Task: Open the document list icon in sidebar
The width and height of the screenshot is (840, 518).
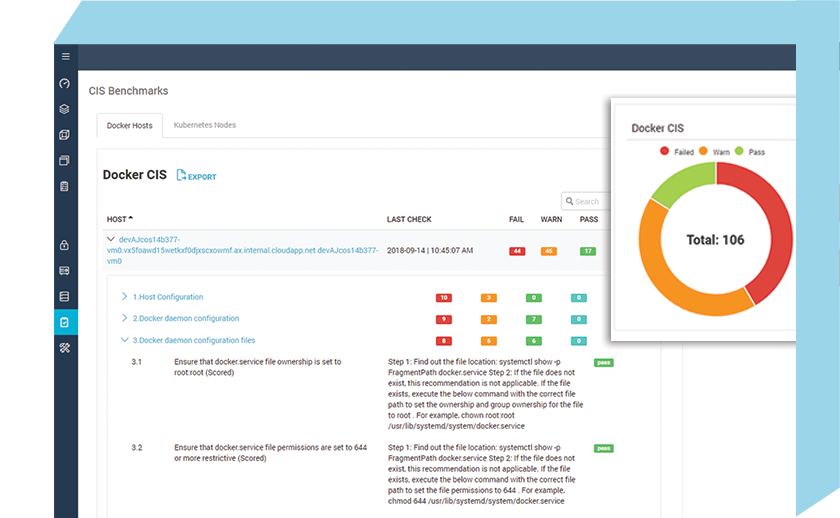Action: click(64, 186)
